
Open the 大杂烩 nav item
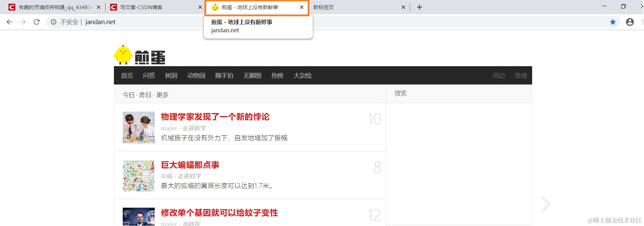click(302, 75)
